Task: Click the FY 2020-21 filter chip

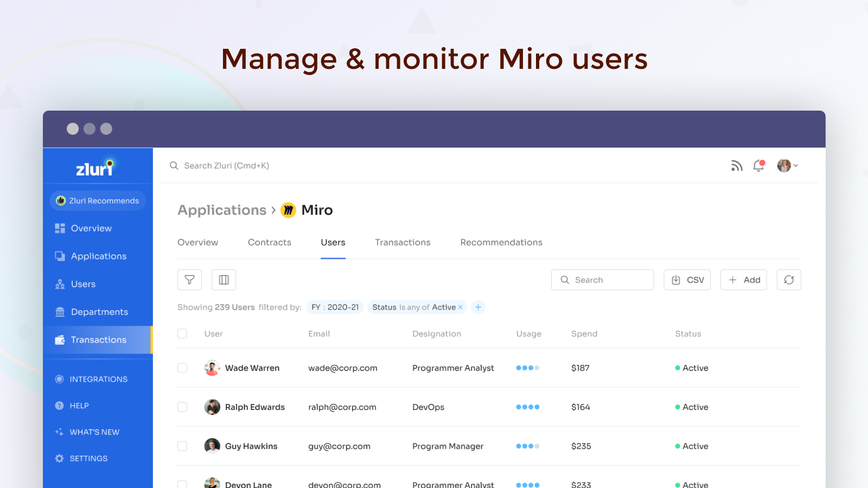Action: [x=335, y=307]
